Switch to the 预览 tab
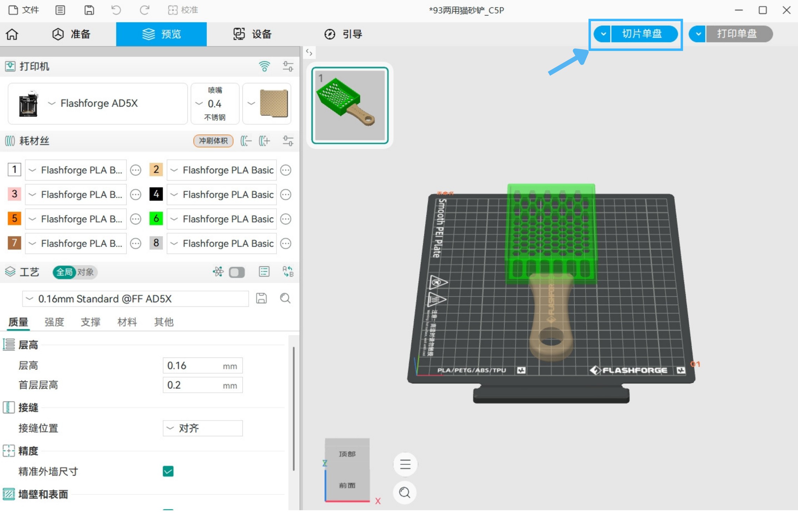Screen dimensions: 798x532 161,34
